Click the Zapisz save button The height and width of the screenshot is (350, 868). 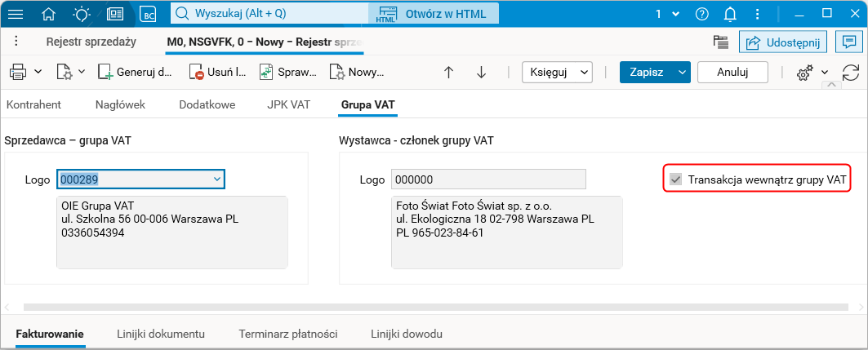tap(647, 72)
